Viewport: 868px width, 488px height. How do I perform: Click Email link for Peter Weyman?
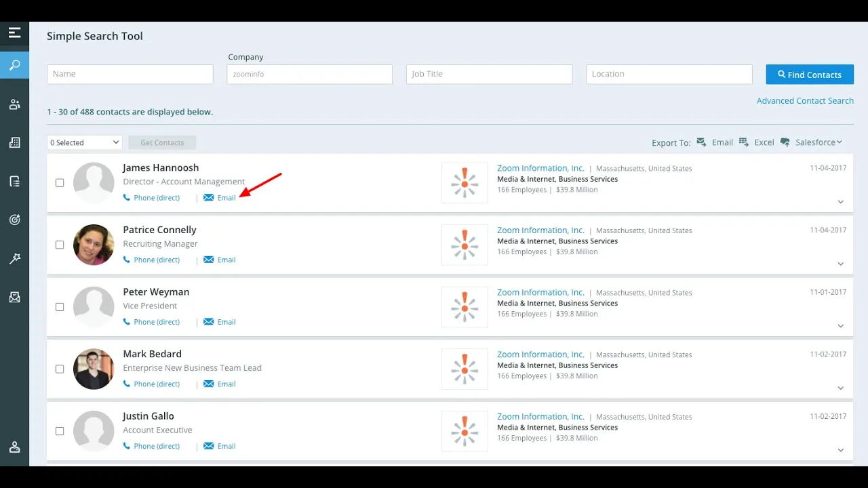pyautogui.click(x=226, y=322)
